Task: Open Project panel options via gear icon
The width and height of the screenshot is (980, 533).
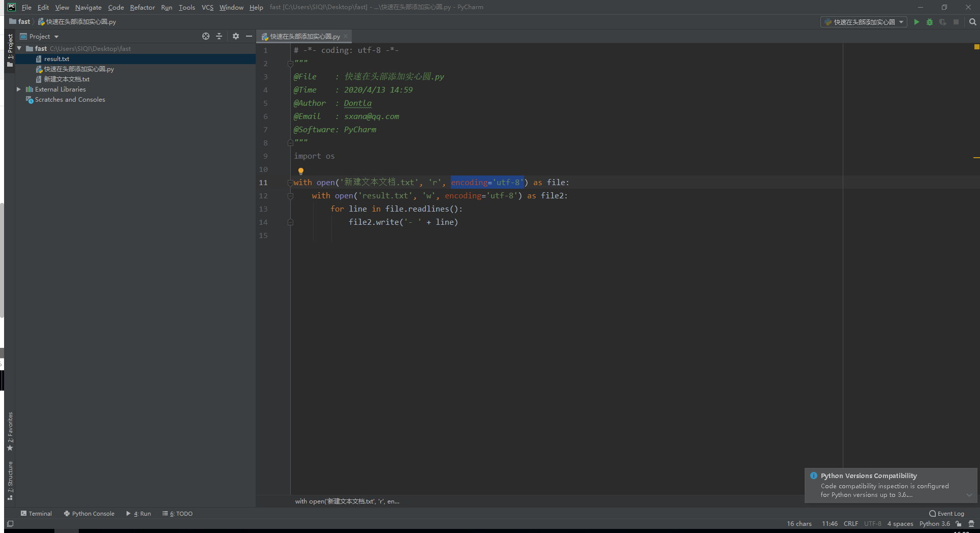Action: (x=235, y=36)
